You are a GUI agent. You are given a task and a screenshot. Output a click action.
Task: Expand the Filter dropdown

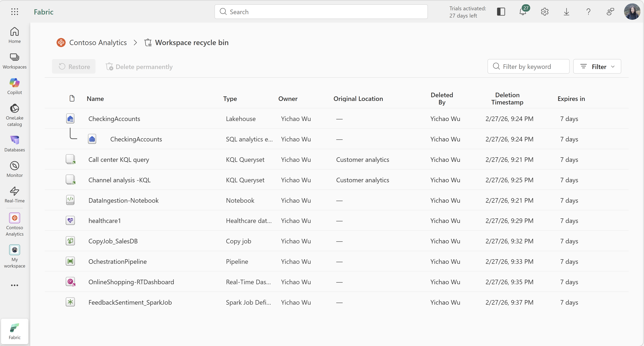pos(597,66)
